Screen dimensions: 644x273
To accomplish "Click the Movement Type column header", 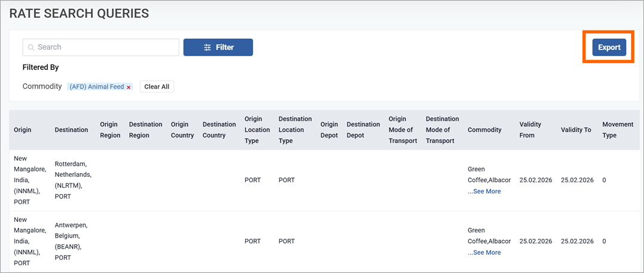I will coord(618,130).
